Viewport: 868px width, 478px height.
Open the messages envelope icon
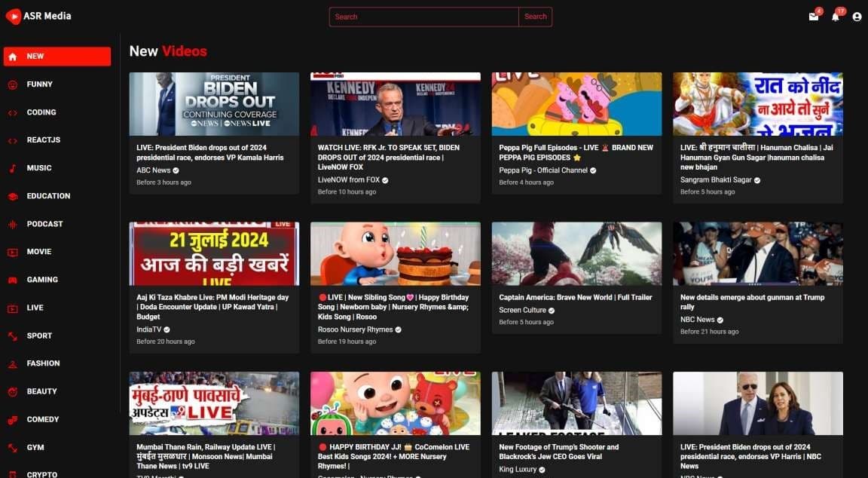813,17
